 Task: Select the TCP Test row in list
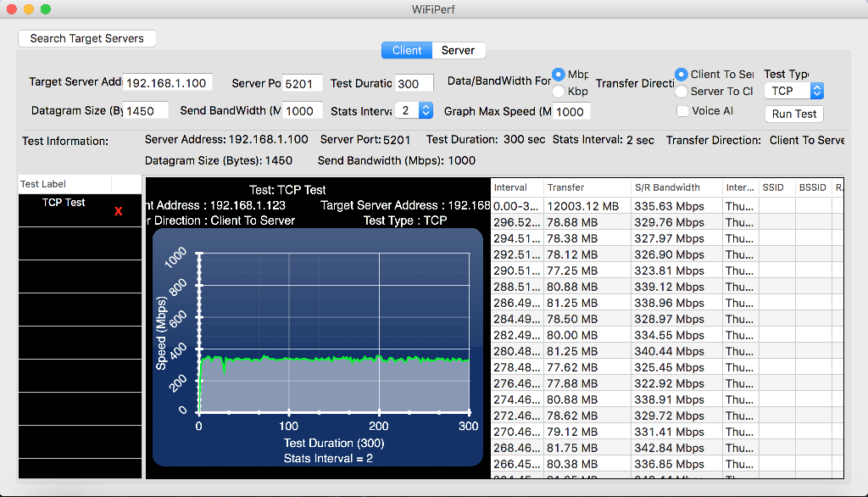[64, 204]
